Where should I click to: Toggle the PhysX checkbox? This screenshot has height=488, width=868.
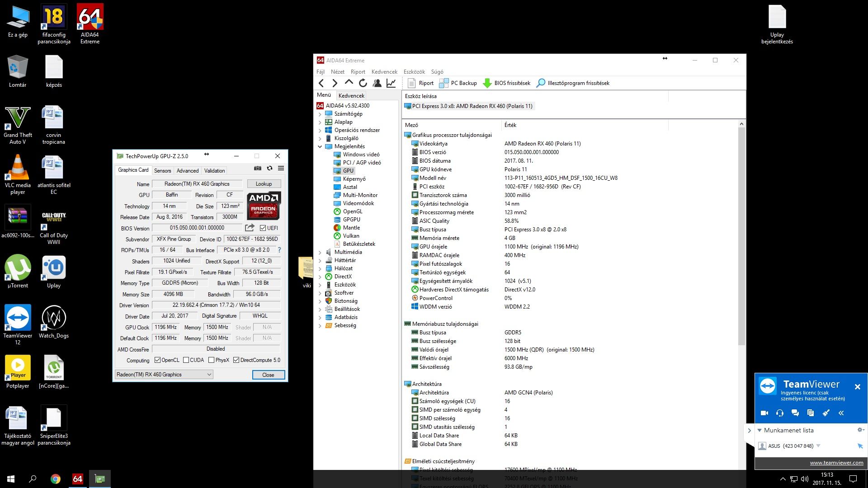pos(211,360)
